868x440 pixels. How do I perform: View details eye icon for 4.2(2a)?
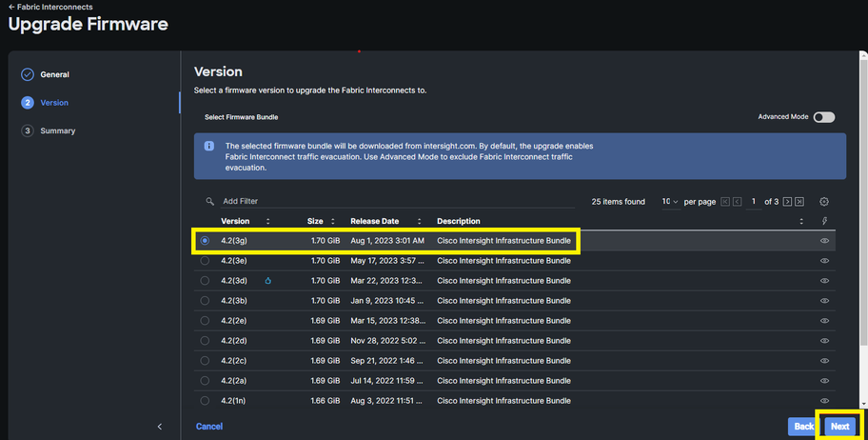pos(824,380)
